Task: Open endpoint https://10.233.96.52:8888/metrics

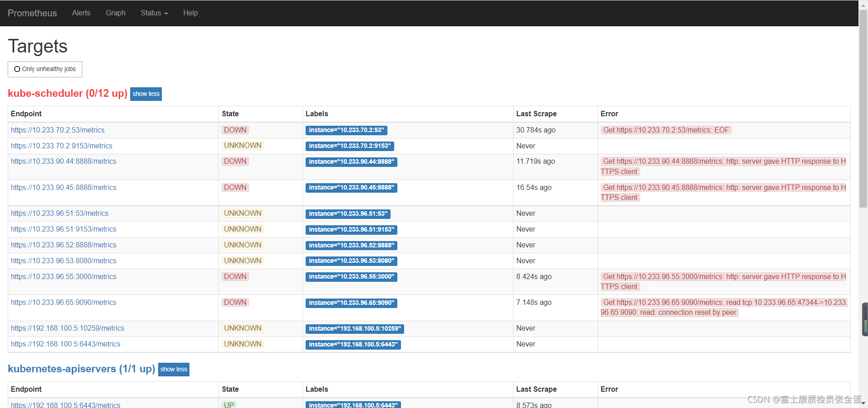Action: [x=63, y=245]
